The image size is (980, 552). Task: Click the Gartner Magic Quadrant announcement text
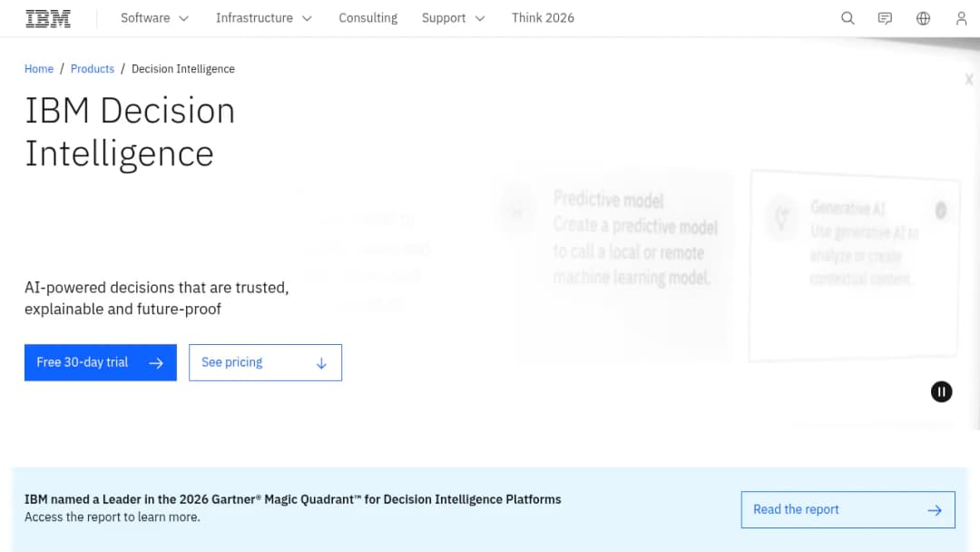point(292,499)
